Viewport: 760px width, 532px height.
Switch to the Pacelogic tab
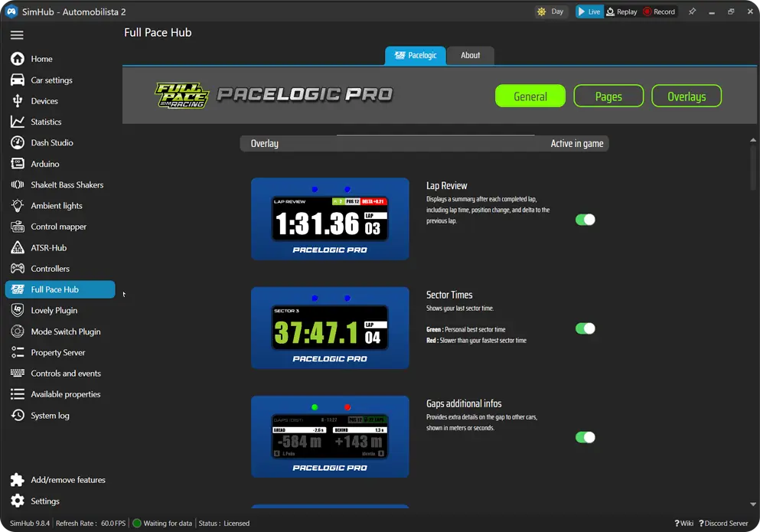point(416,55)
